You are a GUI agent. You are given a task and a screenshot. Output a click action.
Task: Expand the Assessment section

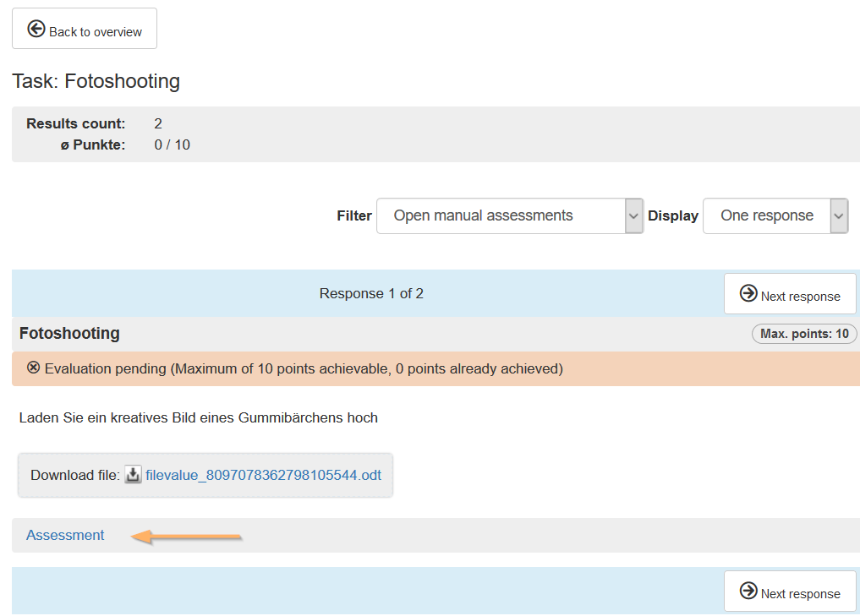[65, 536]
